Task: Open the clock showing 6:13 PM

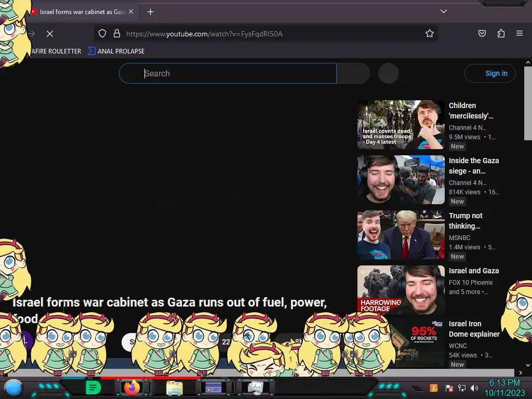Action: click(504, 388)
